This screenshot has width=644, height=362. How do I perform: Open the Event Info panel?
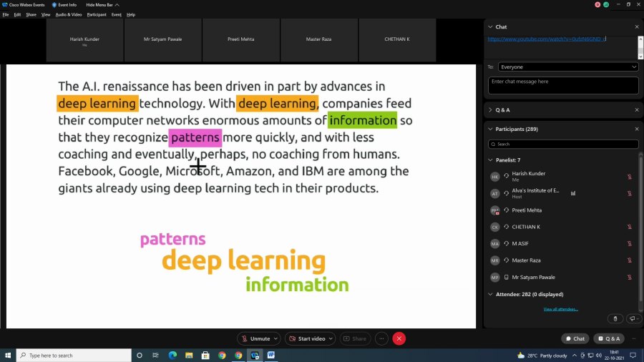64,5
